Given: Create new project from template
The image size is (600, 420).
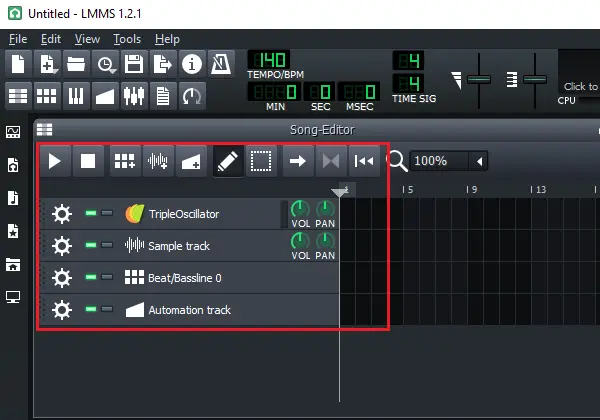Looking at the screenshot, I should (47, 64).
